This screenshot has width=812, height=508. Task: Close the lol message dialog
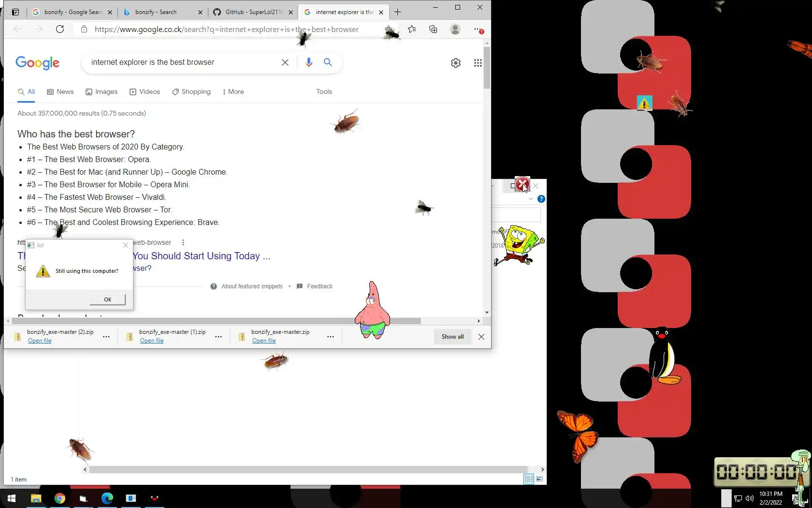click(x=126, y=245)
